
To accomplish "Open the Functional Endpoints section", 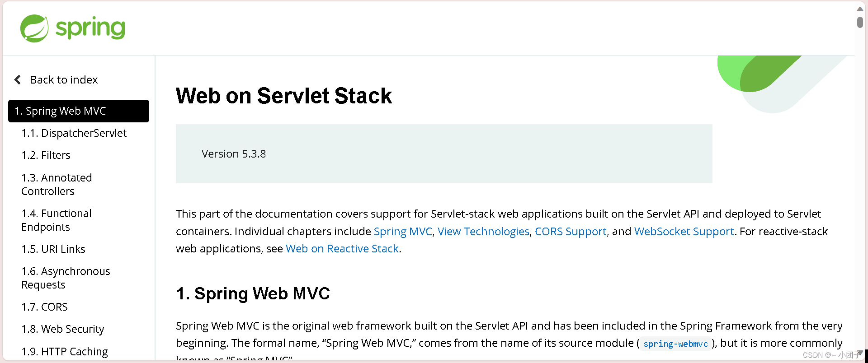I will [x=56, y=220].
